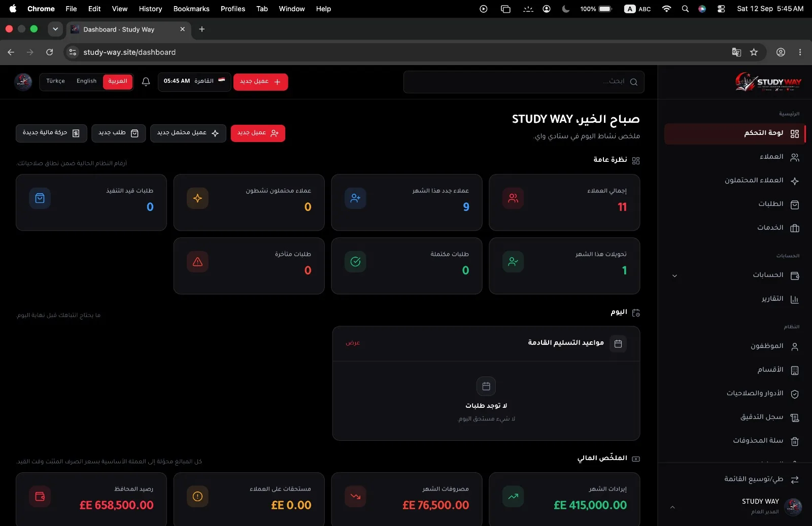Open the القاهرة timezone clock selector
This screenshot has height=526, width=812.
[x=194, y=82]
